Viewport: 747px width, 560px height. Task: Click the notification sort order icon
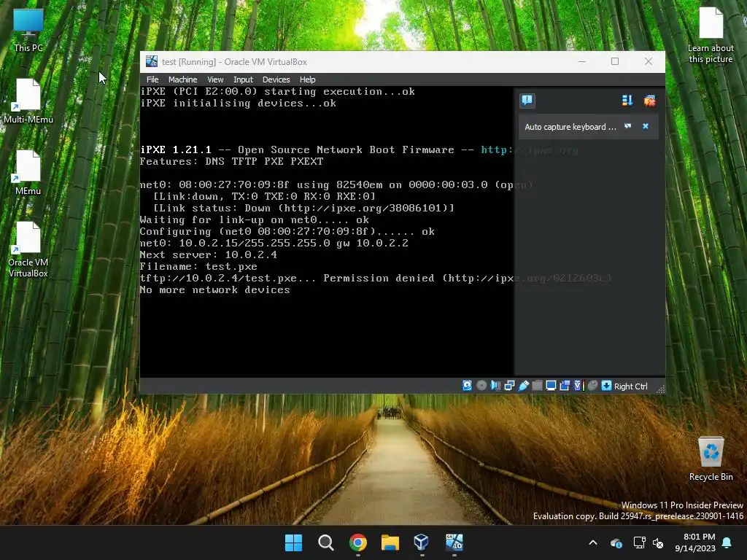click(x=627, y=101)
